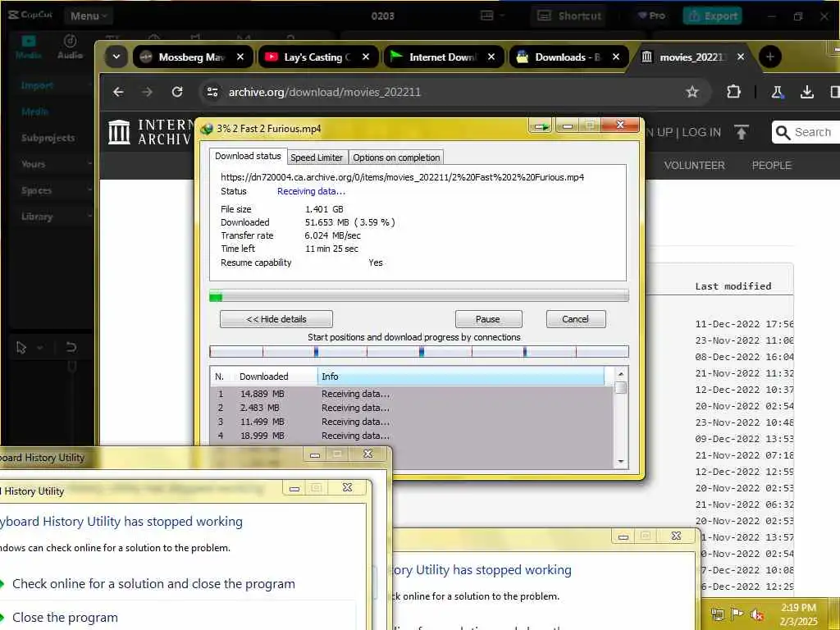
Task: Click the connections list scroll up arrow
Action: point(621,374)
